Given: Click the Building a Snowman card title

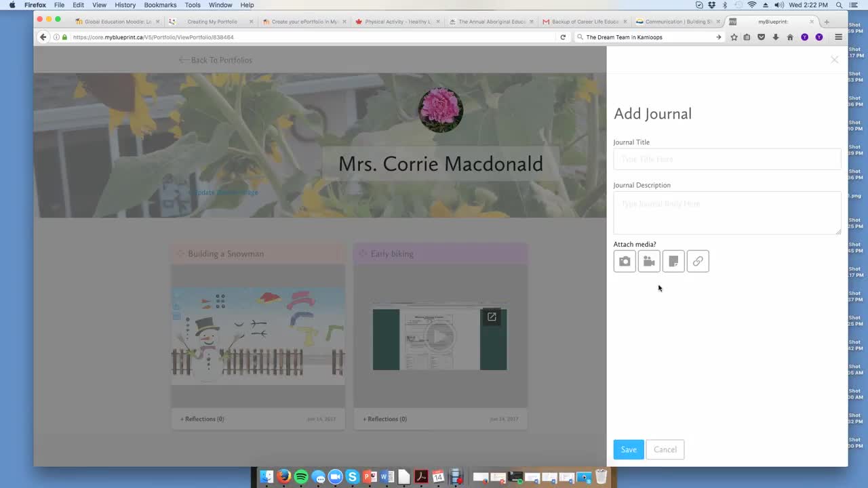Looking at the screenshot, I should (226, 253).
